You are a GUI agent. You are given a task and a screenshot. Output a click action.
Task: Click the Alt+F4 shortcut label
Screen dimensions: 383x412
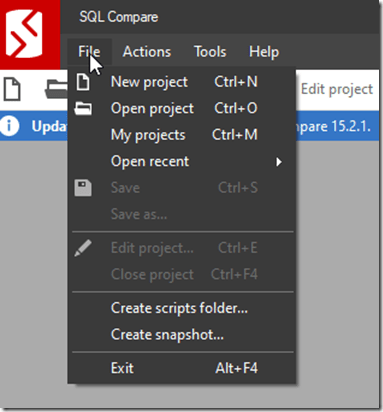[236, 368]
